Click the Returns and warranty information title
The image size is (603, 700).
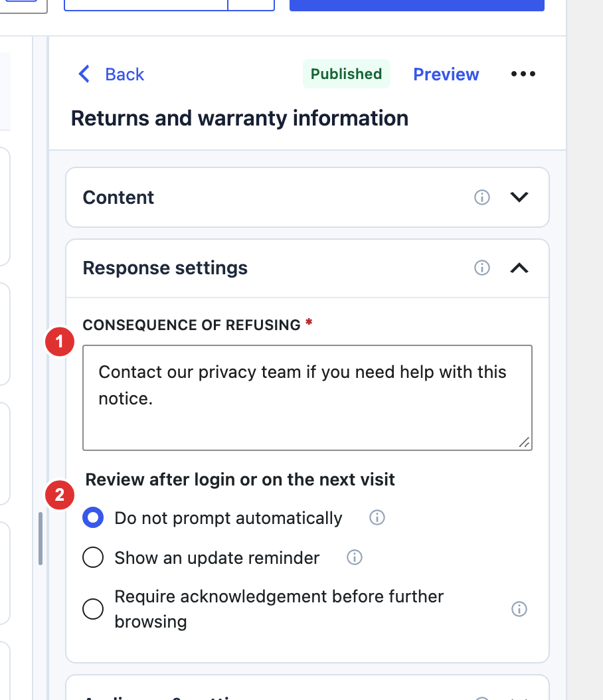pos(240,118)
